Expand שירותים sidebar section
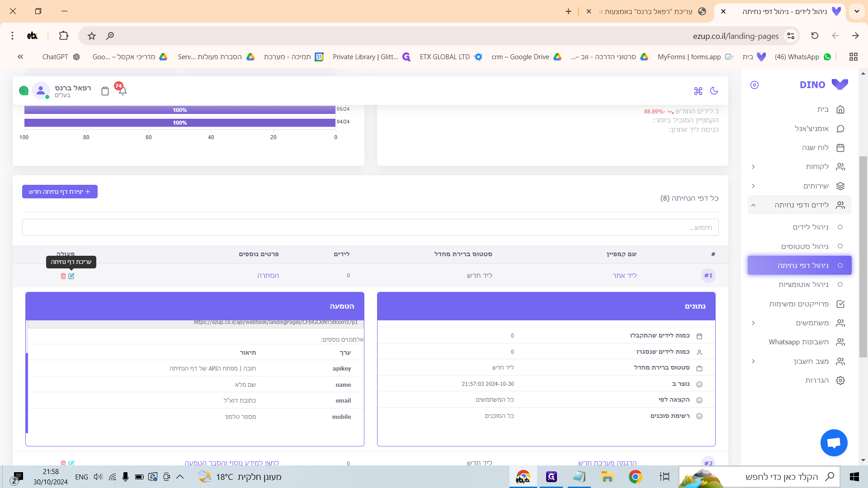Screen dimensions: 868x488 tap(800, 186)
